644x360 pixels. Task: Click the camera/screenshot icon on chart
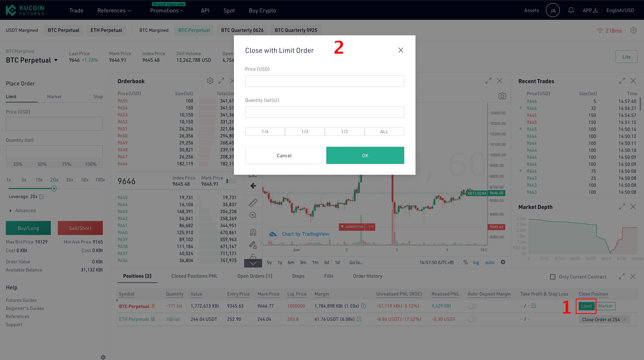tap(502, 96)
